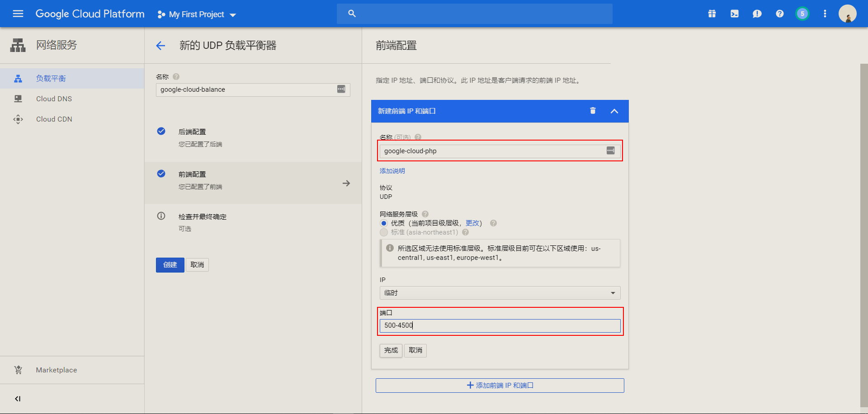Click the Google Cloud Platform logo
Screen dimensions: 868x414
[x=90, y=14]
